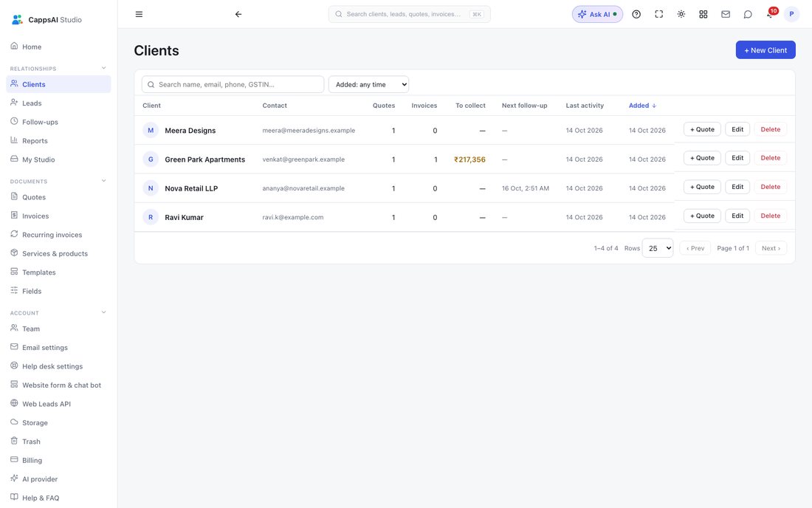Click the Ask AI sparkle button

pos(597,14)
